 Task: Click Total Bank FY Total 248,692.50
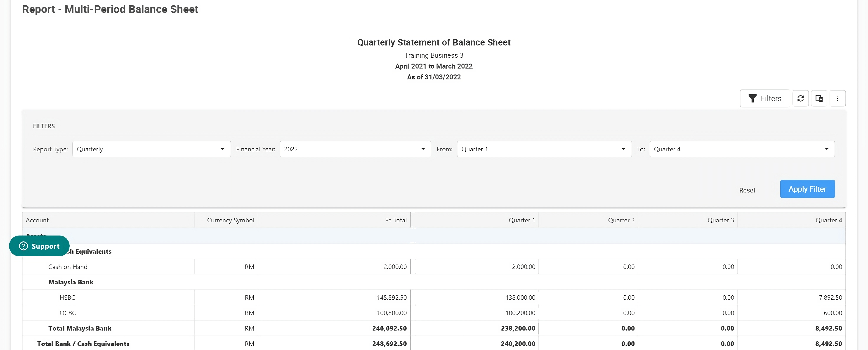(x=389, y=344)
